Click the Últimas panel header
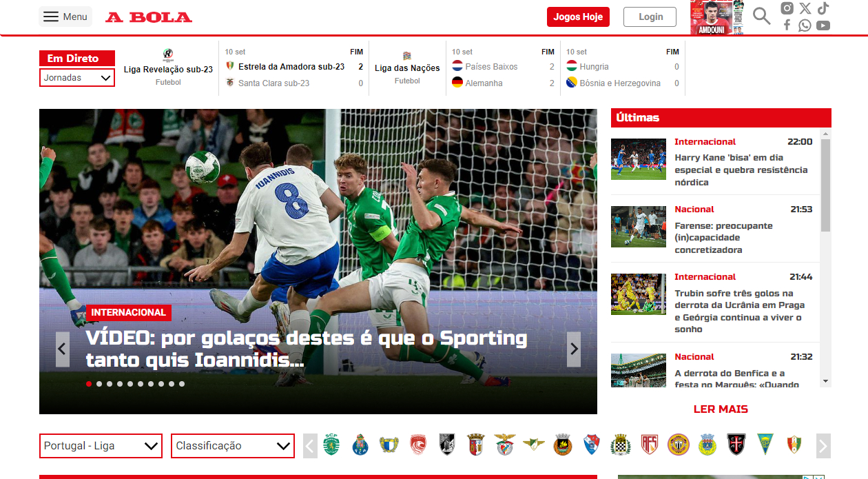The image size is (868, 479). [721, 118]
